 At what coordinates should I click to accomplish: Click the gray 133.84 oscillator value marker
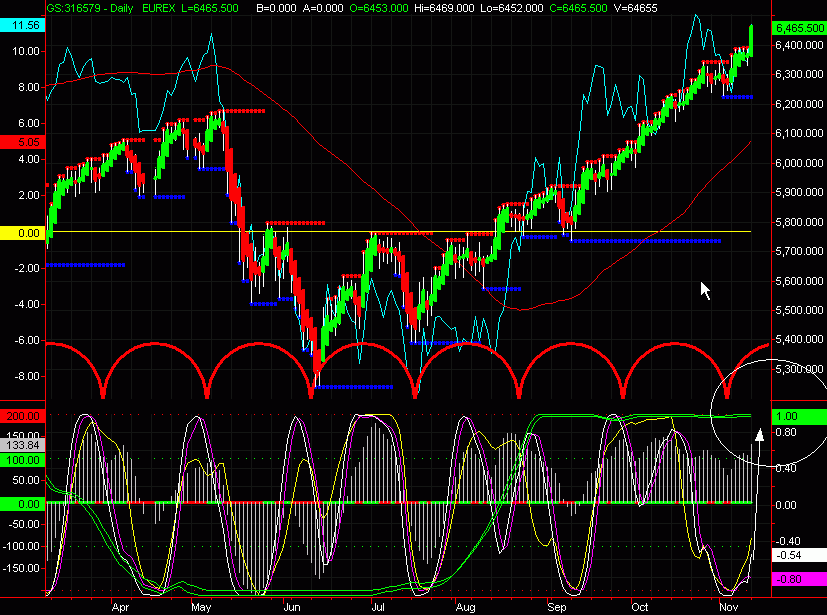coord(23,445)
